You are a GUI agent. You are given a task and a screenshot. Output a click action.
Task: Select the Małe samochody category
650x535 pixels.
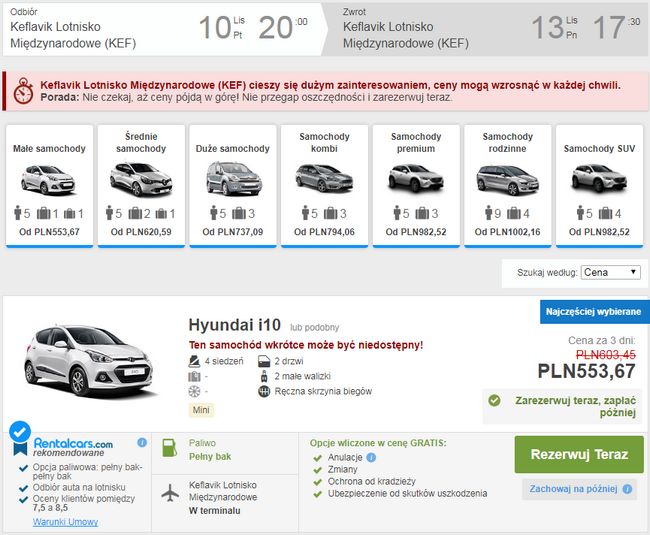49,186
